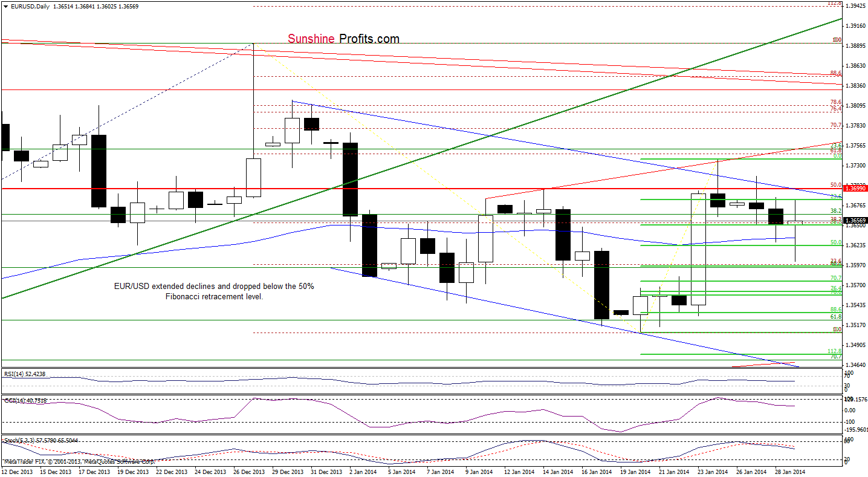The image size is (868, 477).
Task: Click the 12 Jan 2014 date label
Action: pyautogui.click(x=519, y=472)
